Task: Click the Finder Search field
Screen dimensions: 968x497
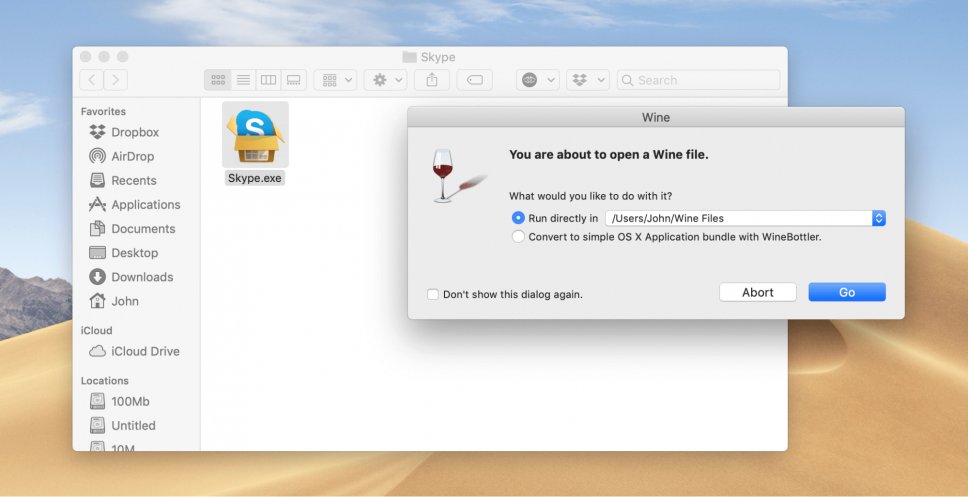Action: pyautogui.click(x=698, y=80)
